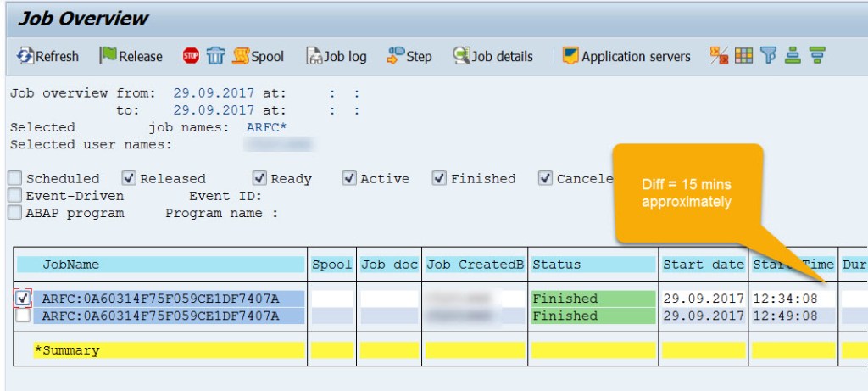Open the colored grid layout icon
The height and width of the screenshot is (391, 868).
[x=743, y=55]
